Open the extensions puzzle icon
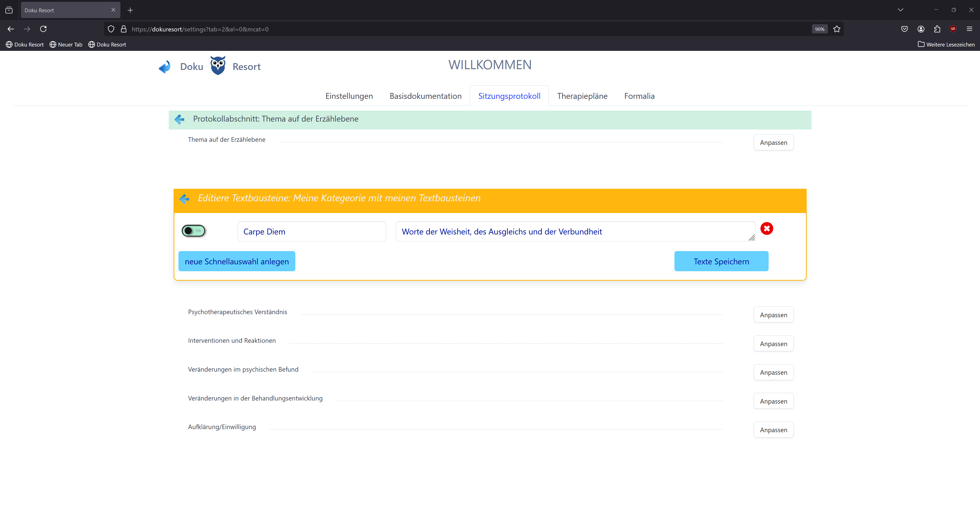The height and width of the screenshot is (530, 980). [x=937, y=29]
